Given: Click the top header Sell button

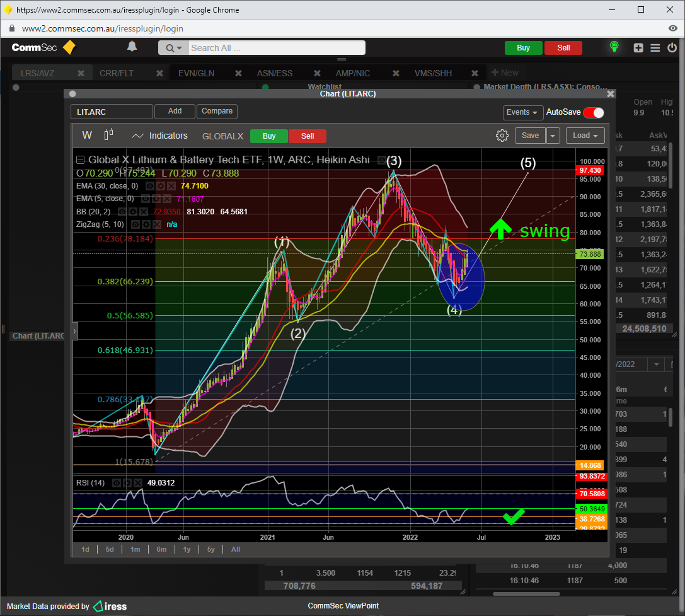Looking at the screenshot, I should click(563, 48).
